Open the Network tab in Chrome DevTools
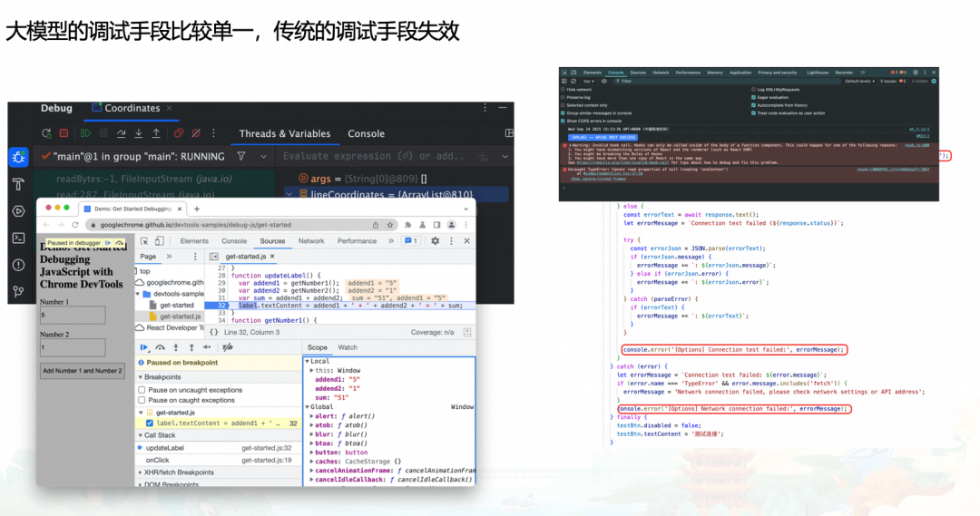Image resolution: width=980 pixels, height=516 pixels. click(x=311, y=241)
